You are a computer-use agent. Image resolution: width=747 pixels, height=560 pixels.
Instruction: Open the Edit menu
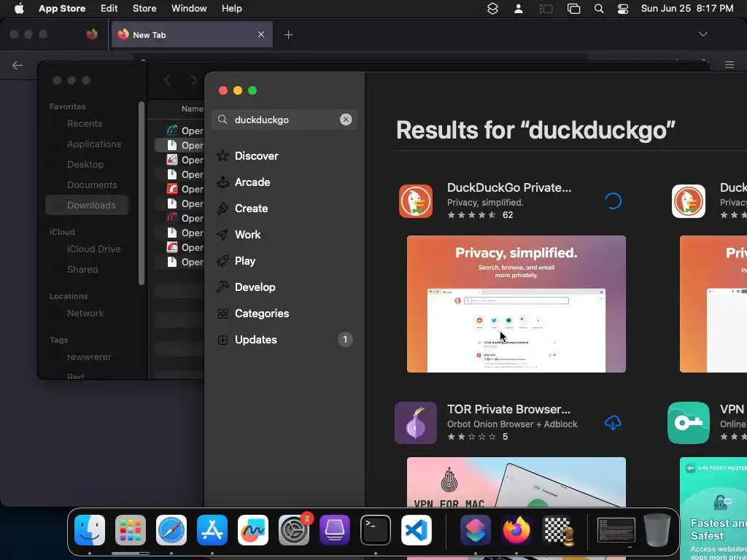[109, 8]
